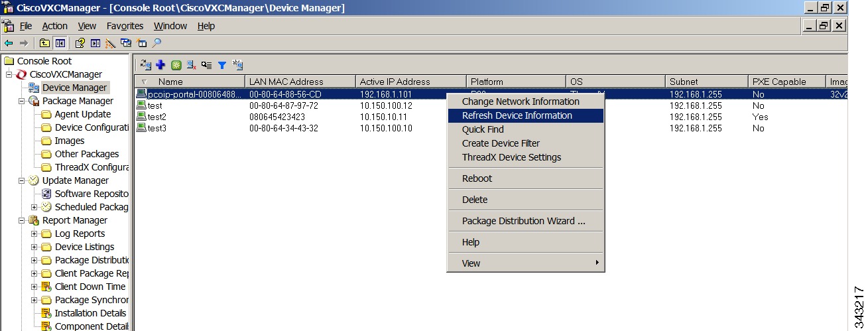Image resolution: width=868 pixels, height=331 pixels.
Task: Collapse the Package Manager tree node
Action: tap(22, 101)
